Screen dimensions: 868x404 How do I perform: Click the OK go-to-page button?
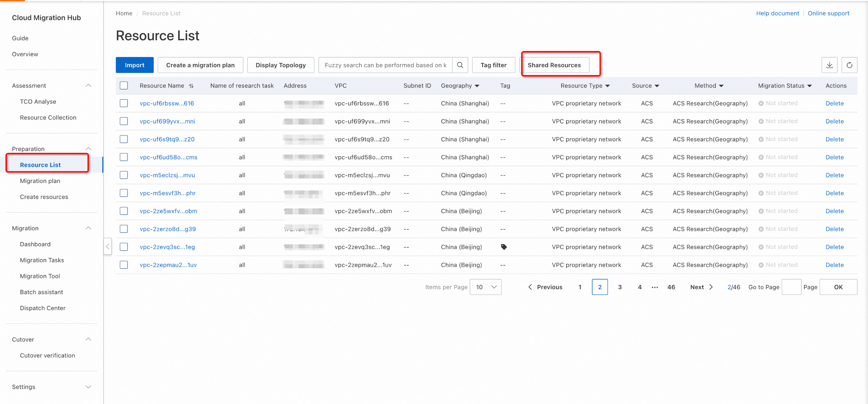coord(838,287)
